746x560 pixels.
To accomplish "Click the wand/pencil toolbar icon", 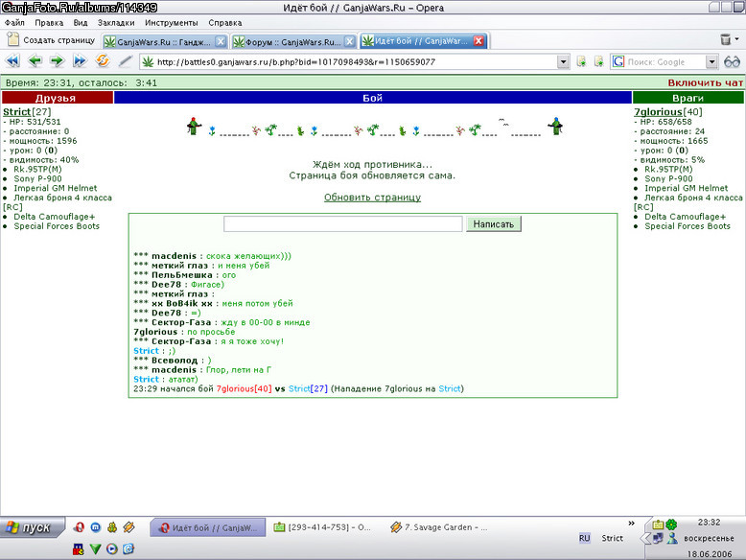I will point(125,61).
